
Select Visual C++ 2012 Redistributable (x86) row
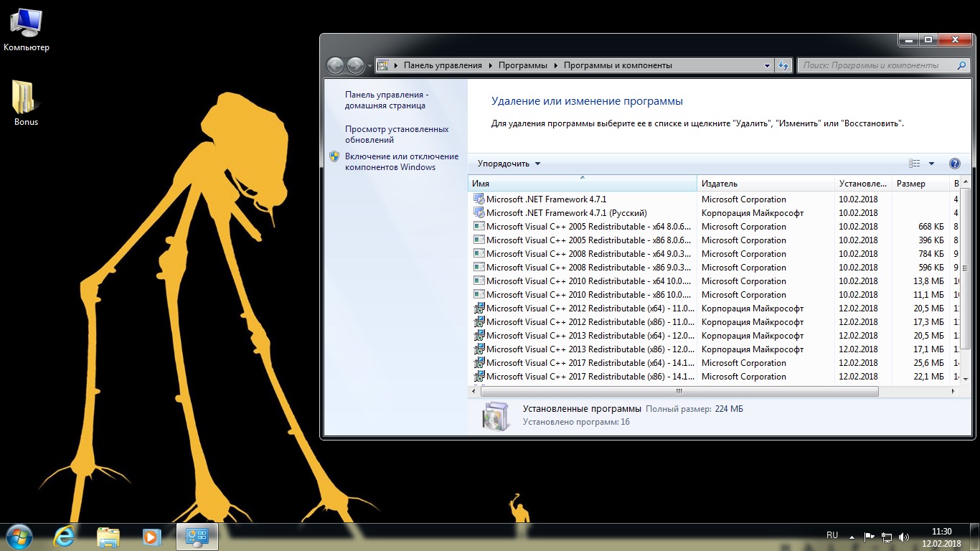click(714, 322)
